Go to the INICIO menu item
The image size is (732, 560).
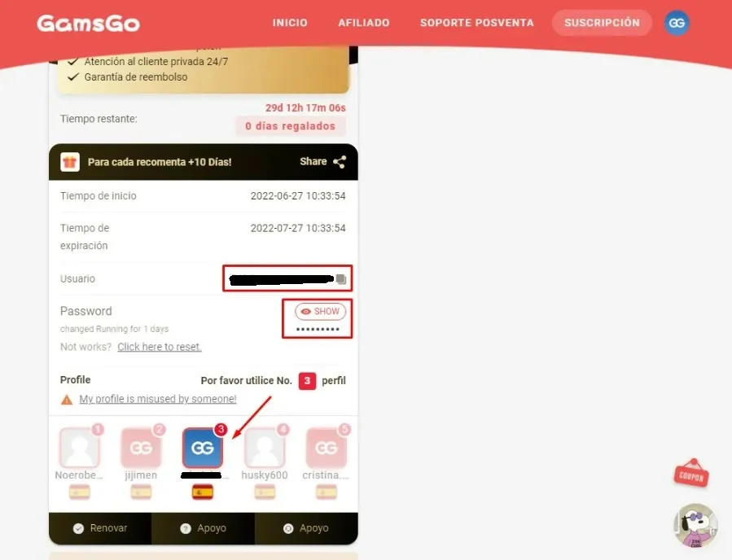[x=290, y=23]
